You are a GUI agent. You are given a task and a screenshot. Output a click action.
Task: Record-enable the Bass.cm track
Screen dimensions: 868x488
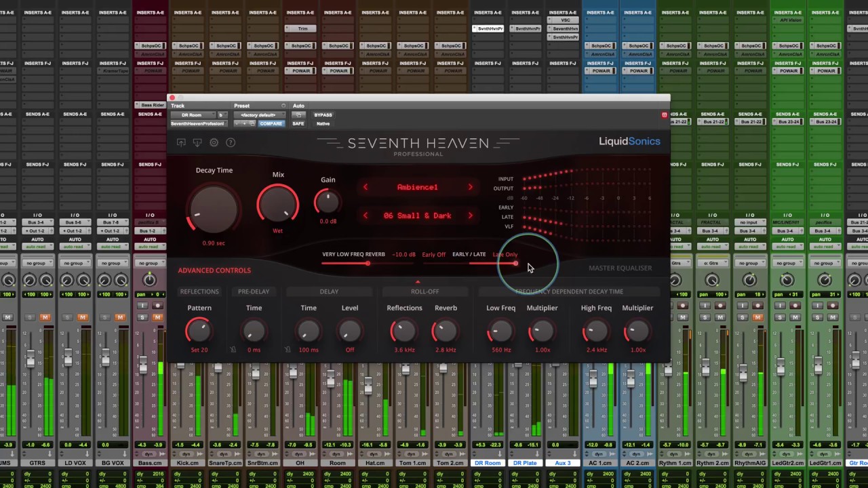pos(157,306)
